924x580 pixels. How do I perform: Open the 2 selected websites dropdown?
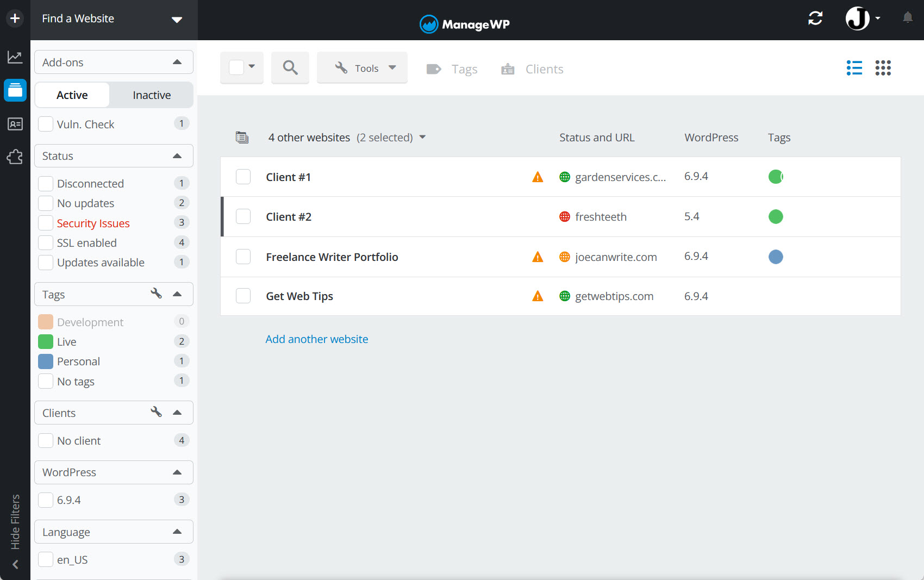423,138
